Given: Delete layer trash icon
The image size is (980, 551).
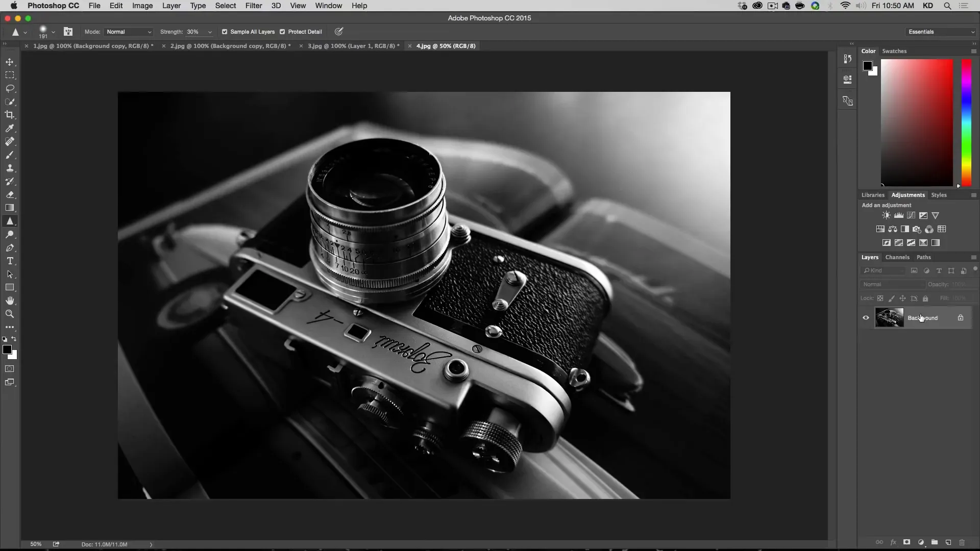Looking at the screenshot, I should point(962,542).
